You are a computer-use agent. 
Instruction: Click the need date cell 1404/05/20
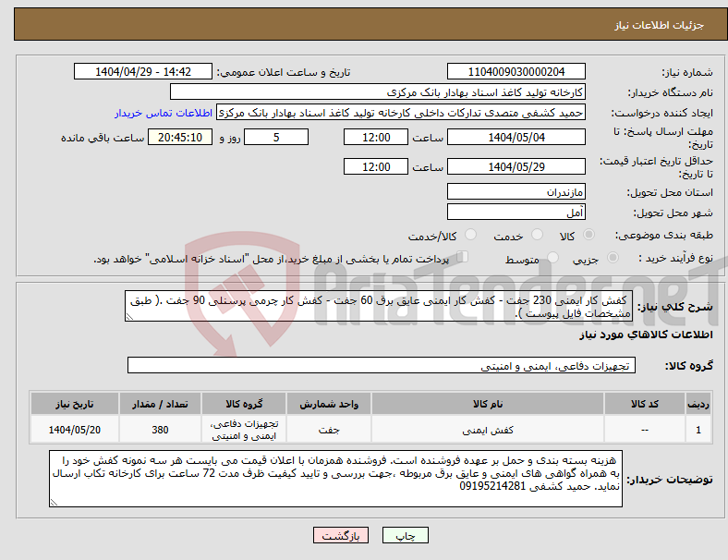(75, 430)
